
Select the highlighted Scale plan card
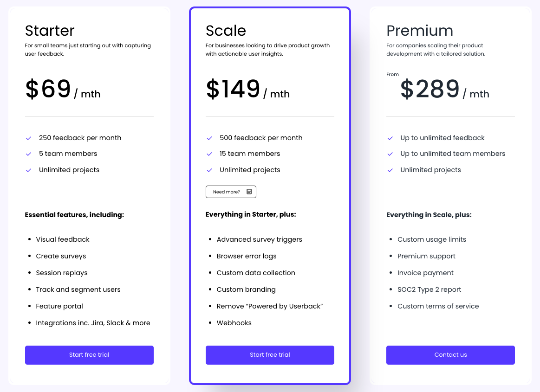(270, 195)
